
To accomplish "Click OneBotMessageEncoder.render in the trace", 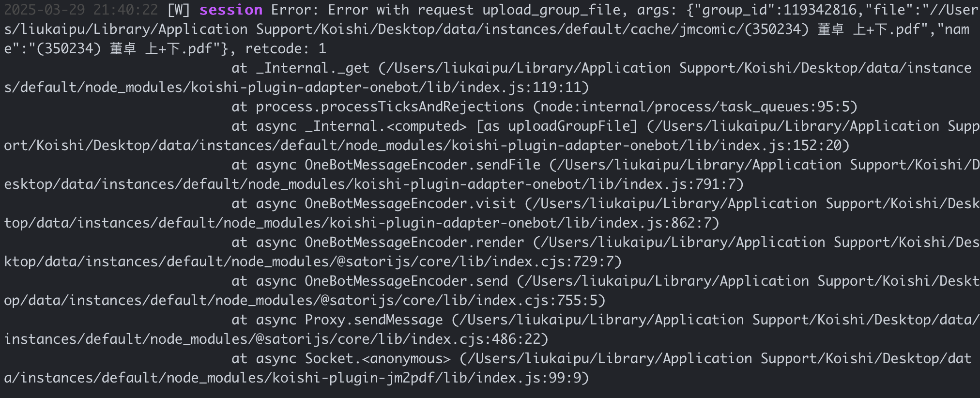I will (x=414, y=242).
